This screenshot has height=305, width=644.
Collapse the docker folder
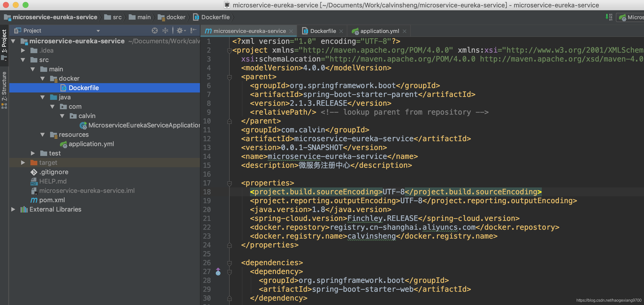point(43,78)
